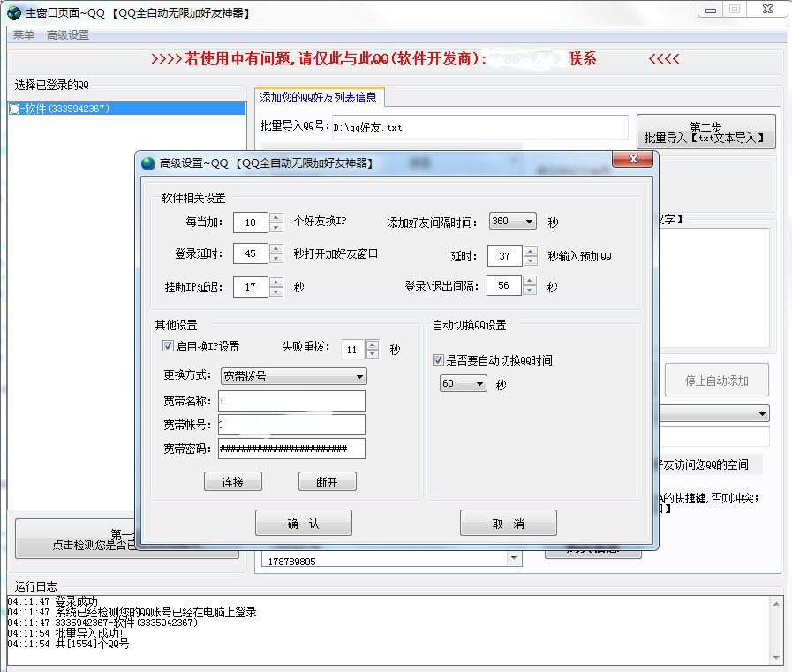Click the 挂断IP延迟 number field showing 17
Screen dimensions: 792x672
pos(251,287)
